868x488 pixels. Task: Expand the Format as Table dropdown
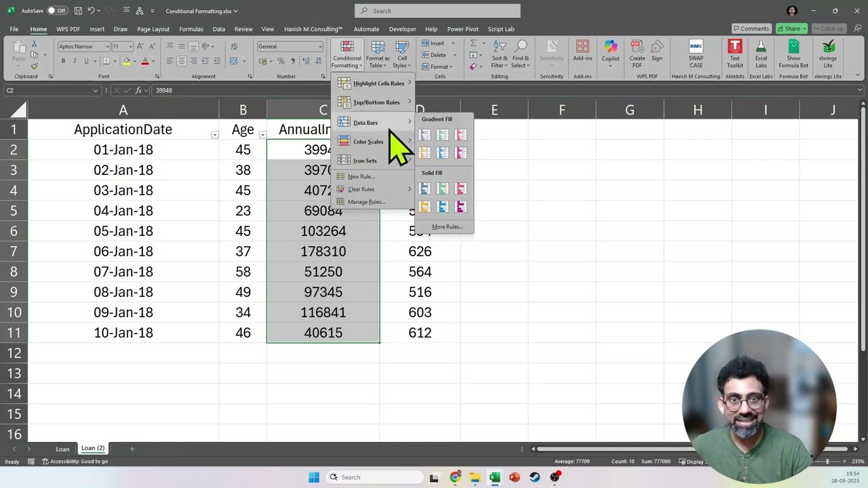coord(378,54)
